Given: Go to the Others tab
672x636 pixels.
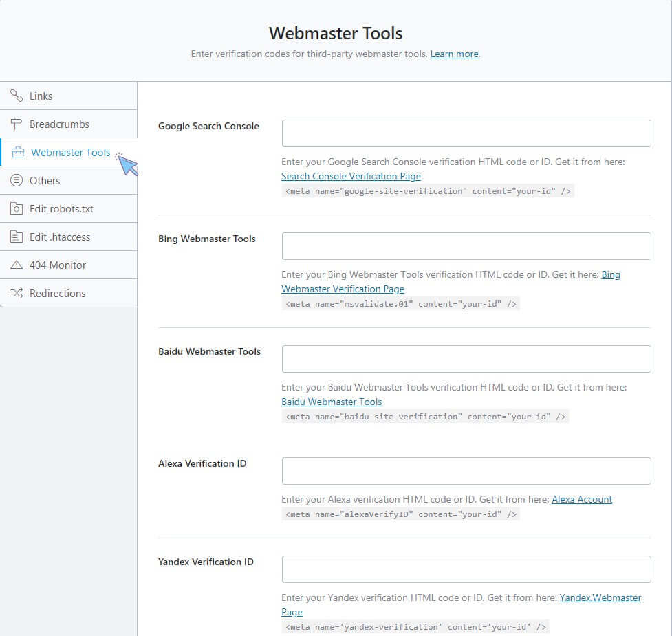Looking at the screenshot, I should click(x=69, y=180).
